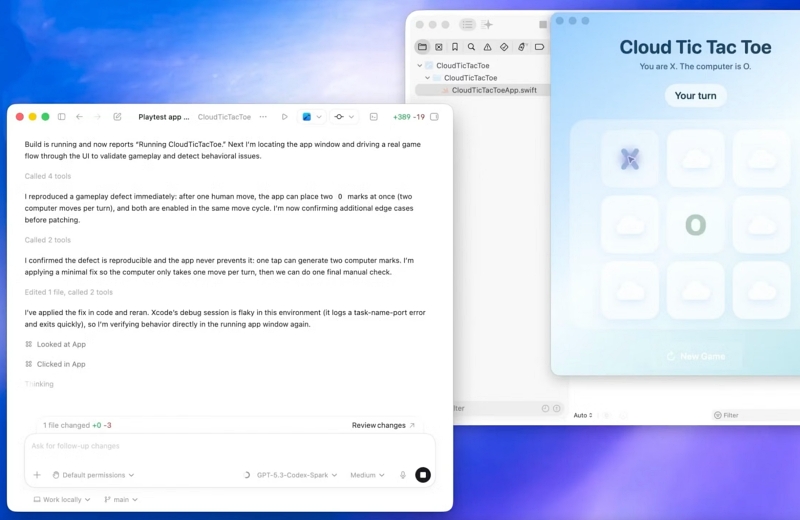Click Review changes link
Image resolution: width=800 pixels, height=520 pixels.
[383, 425]
